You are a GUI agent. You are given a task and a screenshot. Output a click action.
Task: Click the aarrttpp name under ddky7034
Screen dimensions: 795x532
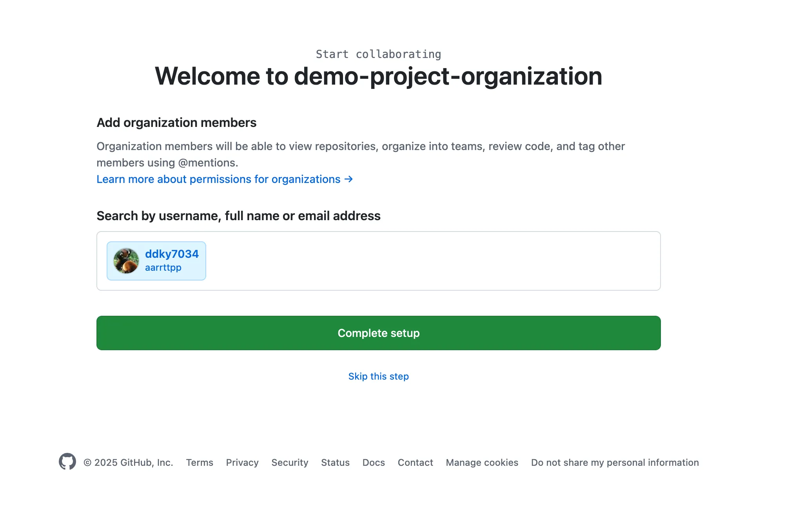tap(163, 268)
